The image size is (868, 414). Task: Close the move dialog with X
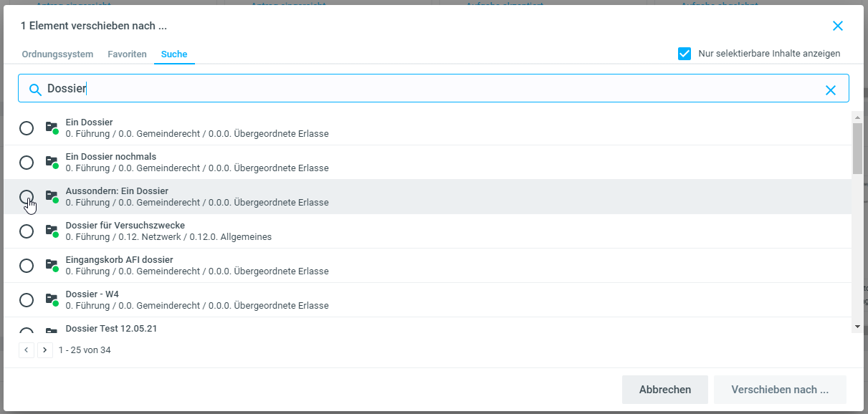click(837, 26)
